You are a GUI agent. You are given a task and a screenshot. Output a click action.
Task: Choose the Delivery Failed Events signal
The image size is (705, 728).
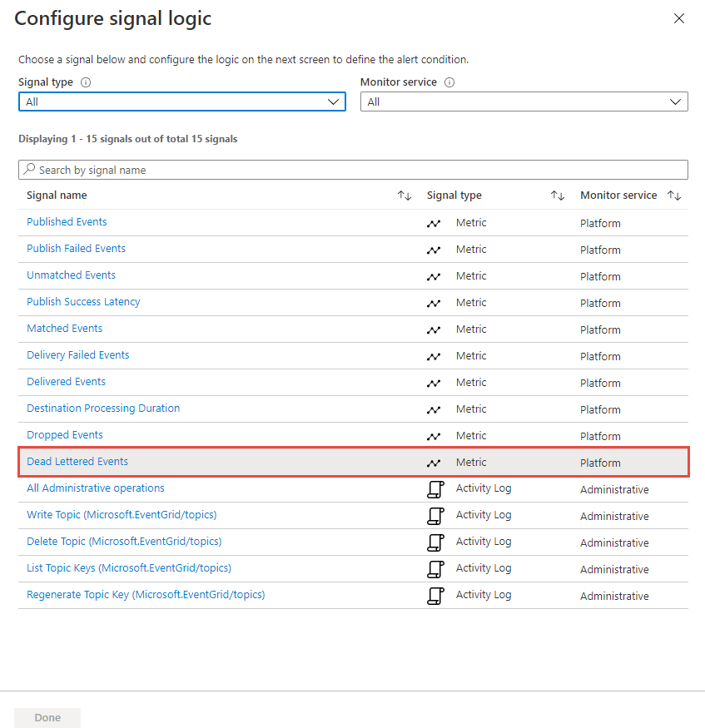[78, 355]
